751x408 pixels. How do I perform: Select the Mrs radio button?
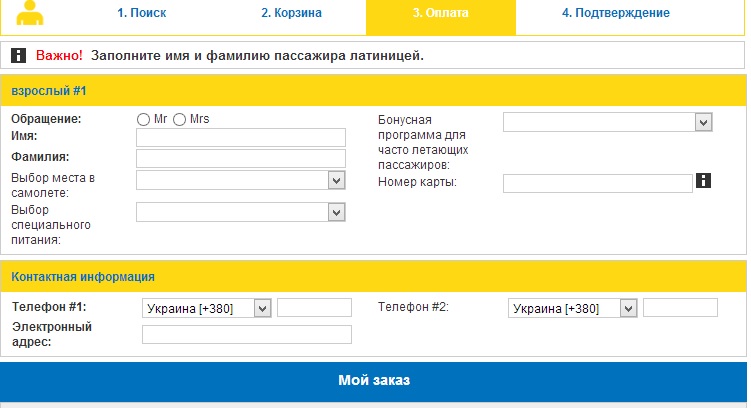tap(180, 119)
